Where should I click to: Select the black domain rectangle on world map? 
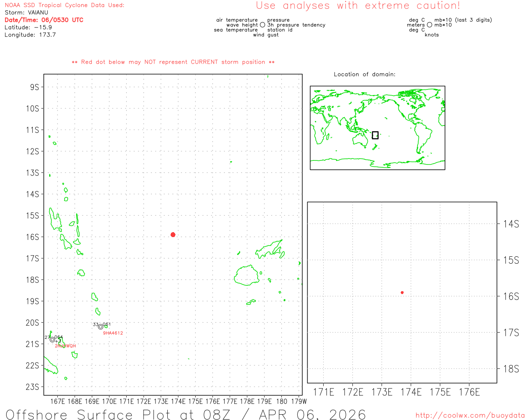pos(375,135)
